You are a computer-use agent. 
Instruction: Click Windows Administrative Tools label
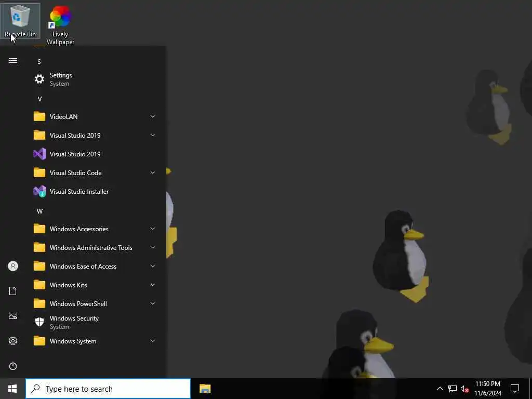[x=91, y=248]
